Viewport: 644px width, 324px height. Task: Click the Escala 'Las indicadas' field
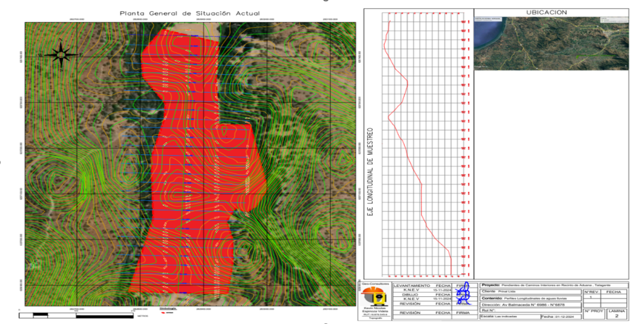coord(508,317)
